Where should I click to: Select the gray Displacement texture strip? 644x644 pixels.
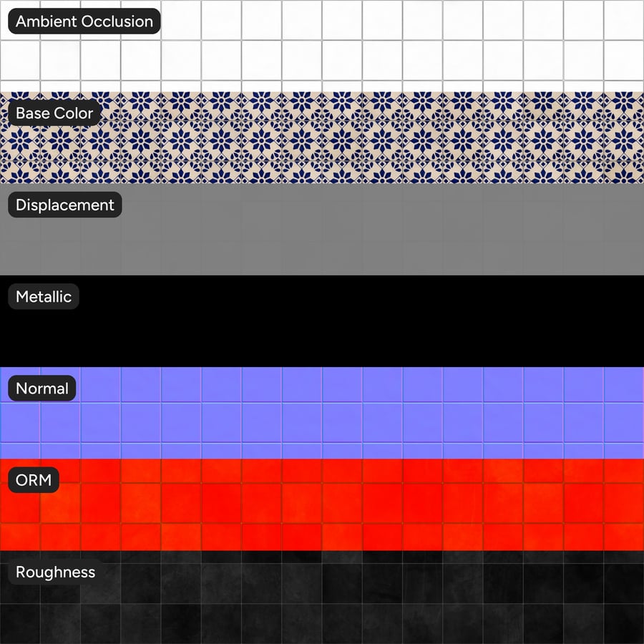click(x=322, y=230)
